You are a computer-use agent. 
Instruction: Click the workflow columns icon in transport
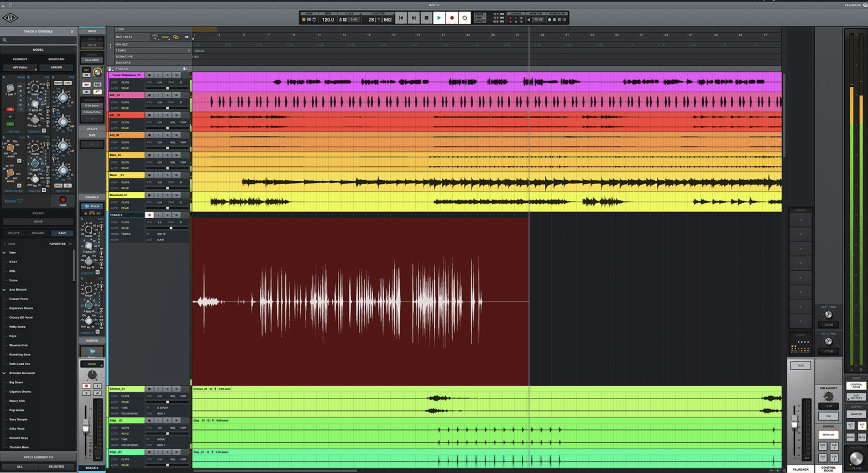click(564, 19)
